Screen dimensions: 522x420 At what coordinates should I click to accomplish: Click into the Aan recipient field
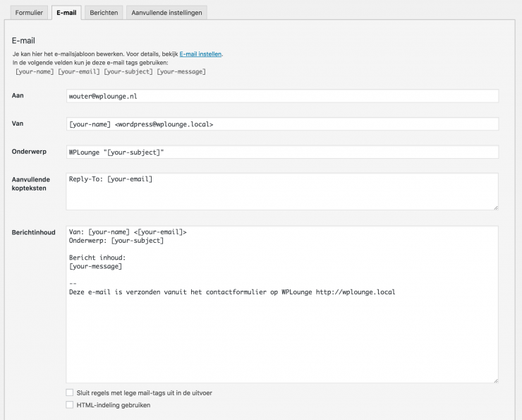coord(282,96)
